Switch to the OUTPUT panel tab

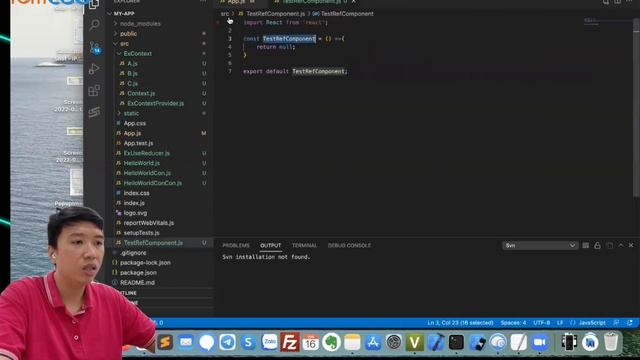271,245
